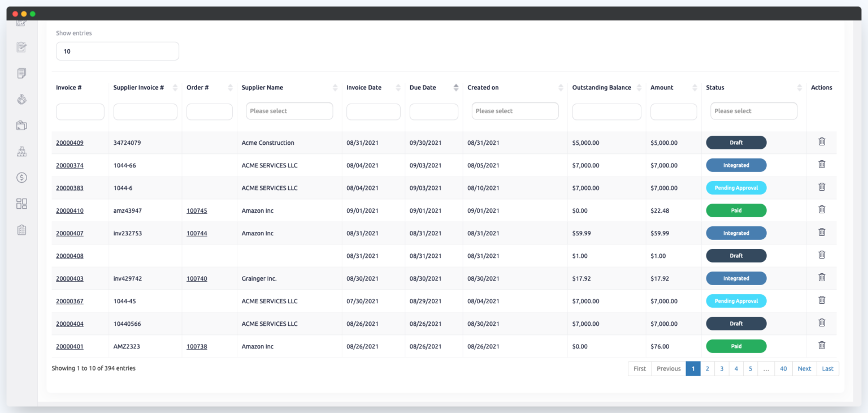
Task: Open the folder icon in the sidebar
Action: click(x=21, y=125)
